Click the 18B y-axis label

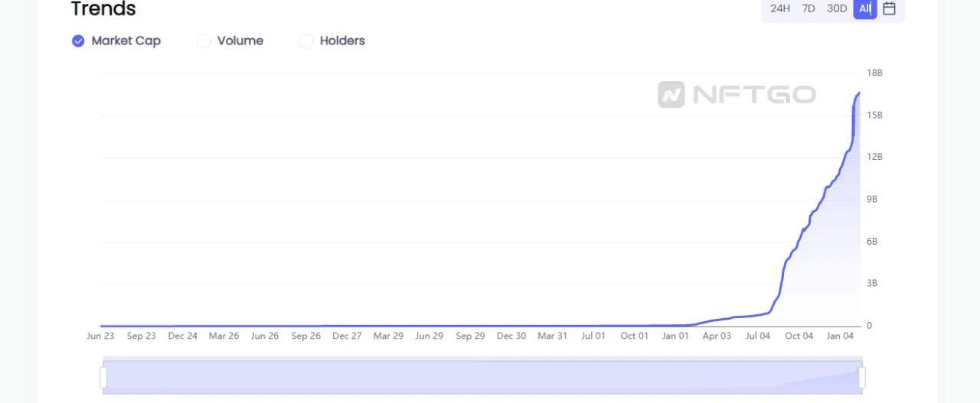pyautogui.click(x=874, y=73)
